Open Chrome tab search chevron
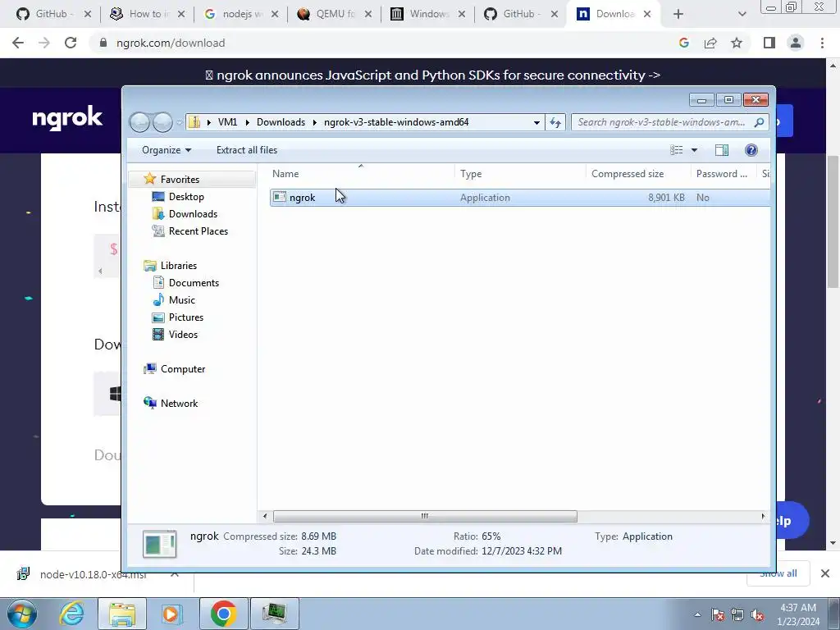 click(x=742, y=14)
